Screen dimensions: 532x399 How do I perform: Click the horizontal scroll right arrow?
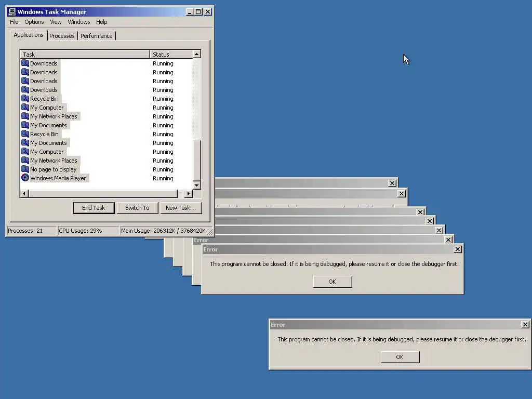pos(189,193)
